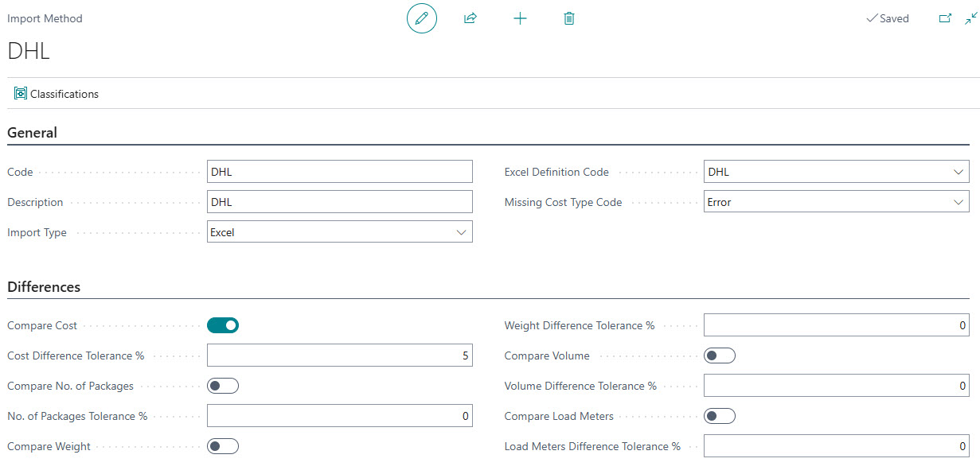Screen dimensions: 980x474
Task: Enable the Compare No. of Packages toggle
Action: tap(223, 386)
